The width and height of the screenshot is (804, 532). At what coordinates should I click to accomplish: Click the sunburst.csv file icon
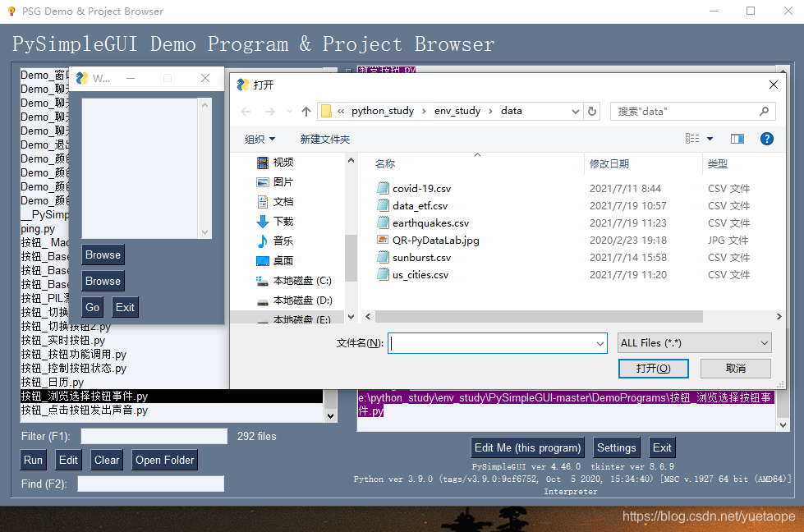click(x=383, y=257)
